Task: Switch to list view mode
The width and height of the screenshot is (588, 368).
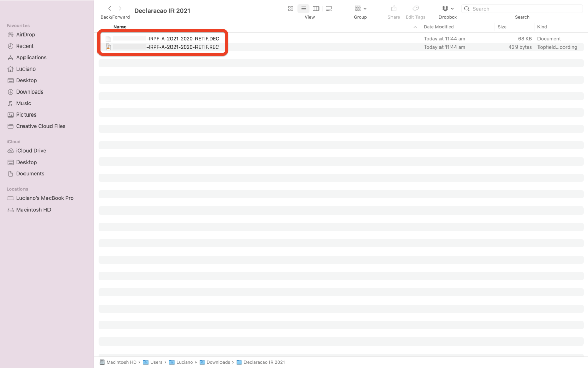Action: tap(303, 9)
